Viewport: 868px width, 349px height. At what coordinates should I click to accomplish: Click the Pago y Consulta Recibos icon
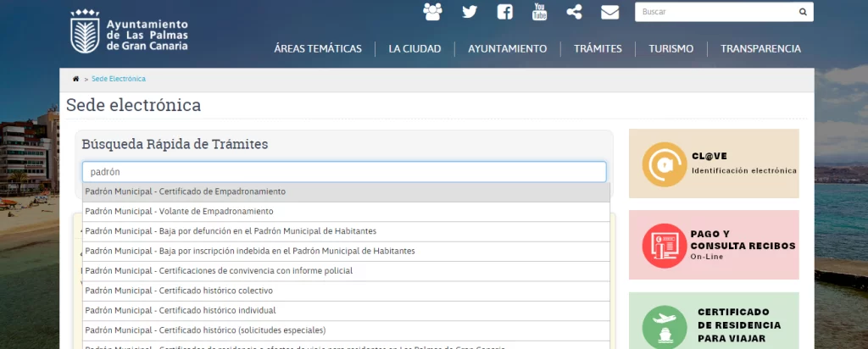(665, 246)
